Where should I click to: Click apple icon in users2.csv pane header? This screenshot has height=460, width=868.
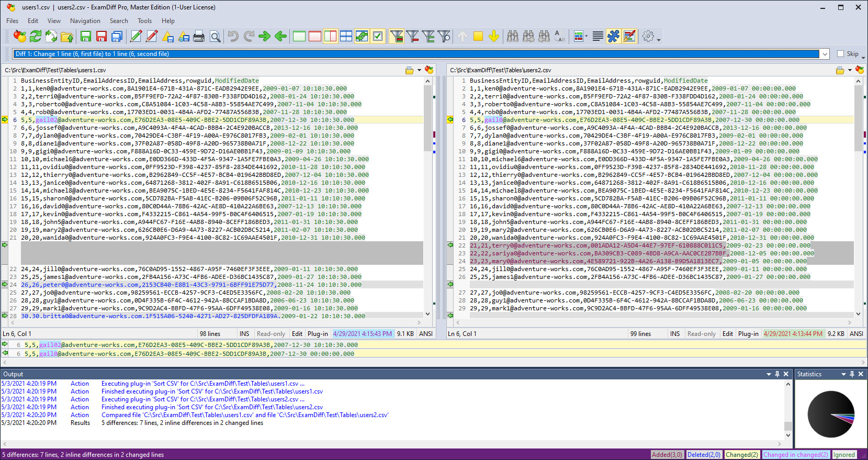(860, 70)
